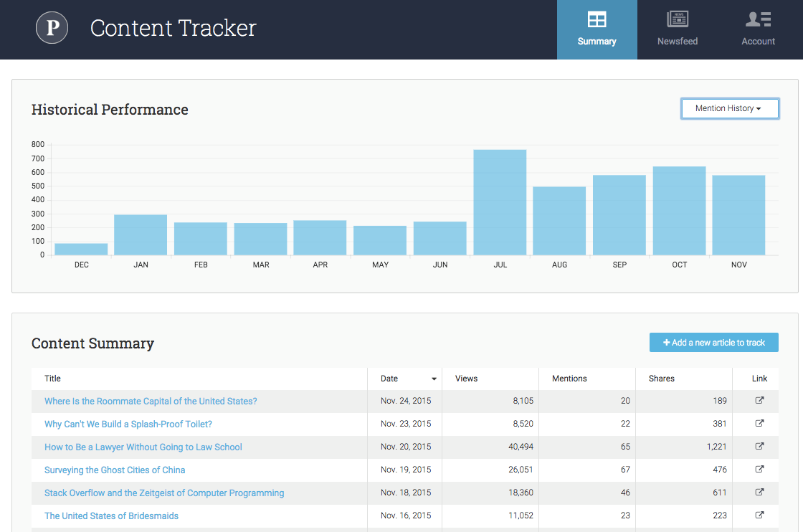Click the Shares column header
Viewport: 803px width, 532px height.
[662, 379]
